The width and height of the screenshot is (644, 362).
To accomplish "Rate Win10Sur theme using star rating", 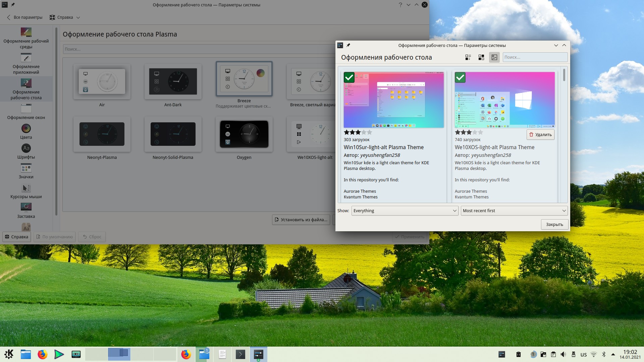I will click(358, 132).
